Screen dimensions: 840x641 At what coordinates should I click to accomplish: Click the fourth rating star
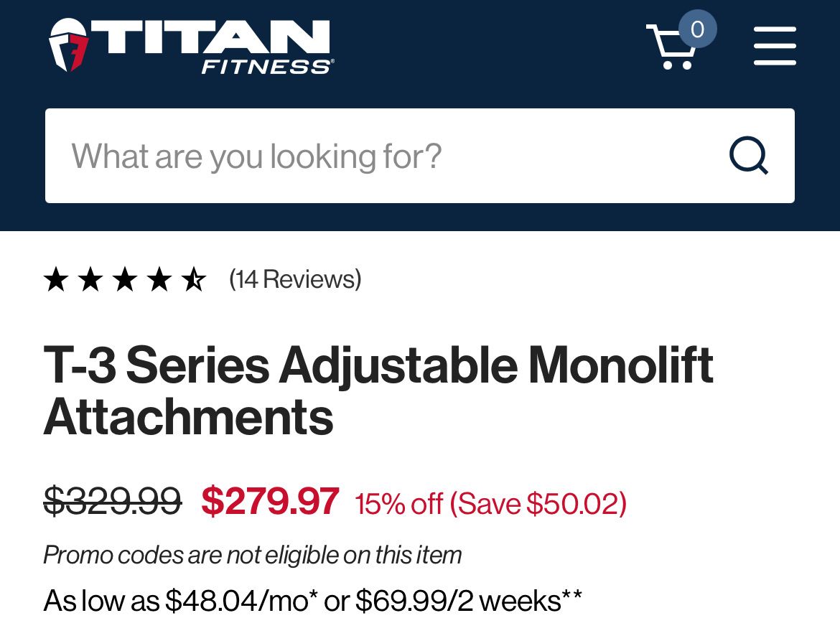(159, 279)
